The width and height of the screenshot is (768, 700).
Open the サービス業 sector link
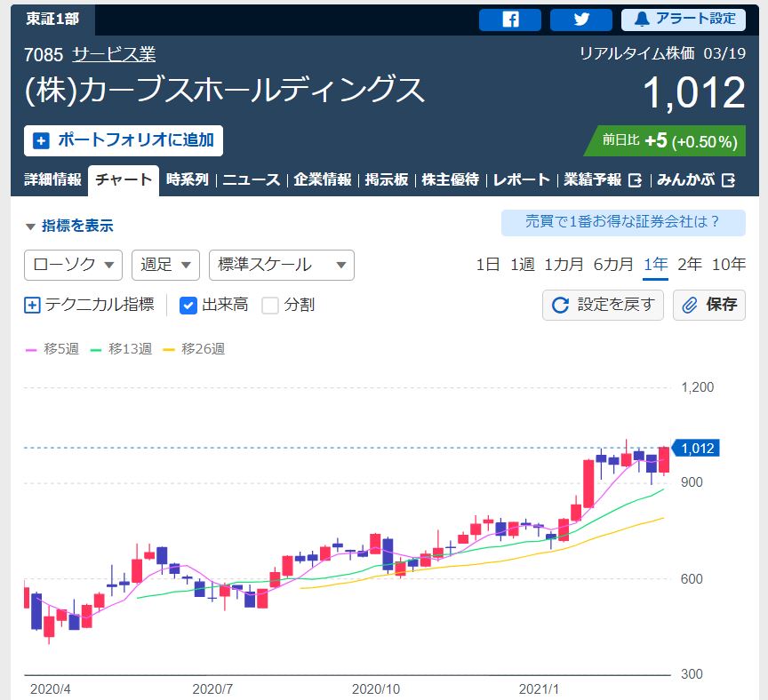tap(114, 54)
